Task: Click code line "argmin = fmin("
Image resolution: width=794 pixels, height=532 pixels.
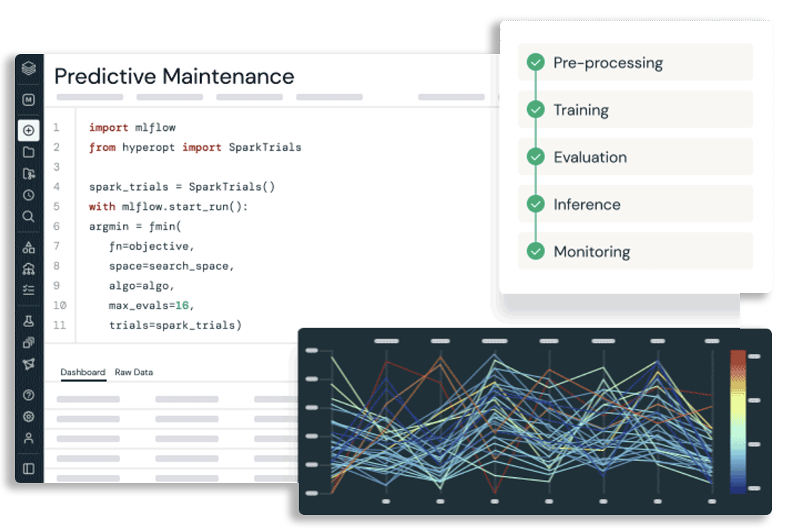Action: click(x=134, y=226)
